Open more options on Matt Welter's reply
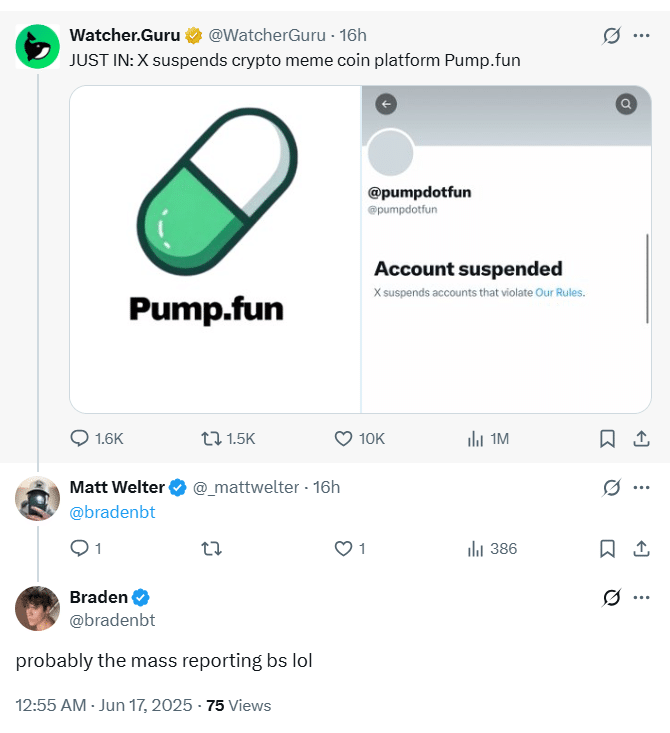The width and height of the screenshot is (670, 733). pyautogui.click(x=641, y=487)
